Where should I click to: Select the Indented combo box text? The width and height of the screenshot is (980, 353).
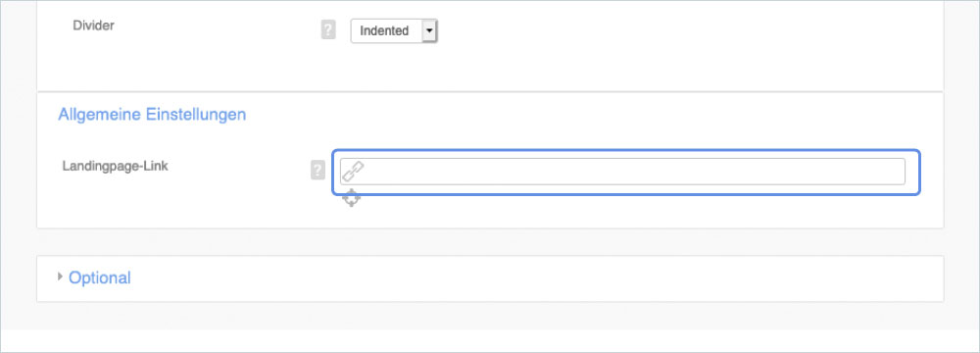[384, 30]
